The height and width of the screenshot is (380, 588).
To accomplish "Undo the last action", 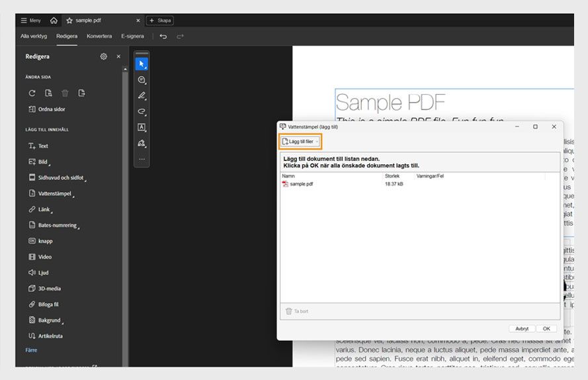I will (x=163, y=36).
